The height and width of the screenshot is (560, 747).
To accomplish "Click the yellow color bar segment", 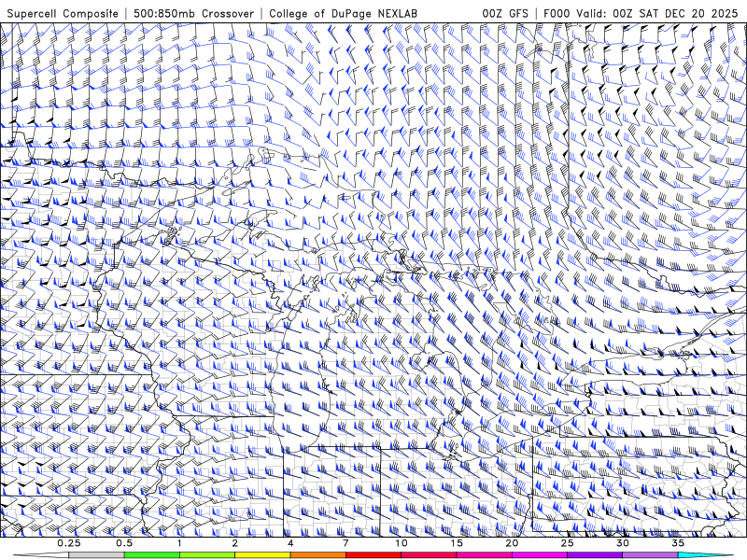I will (262, 555).
